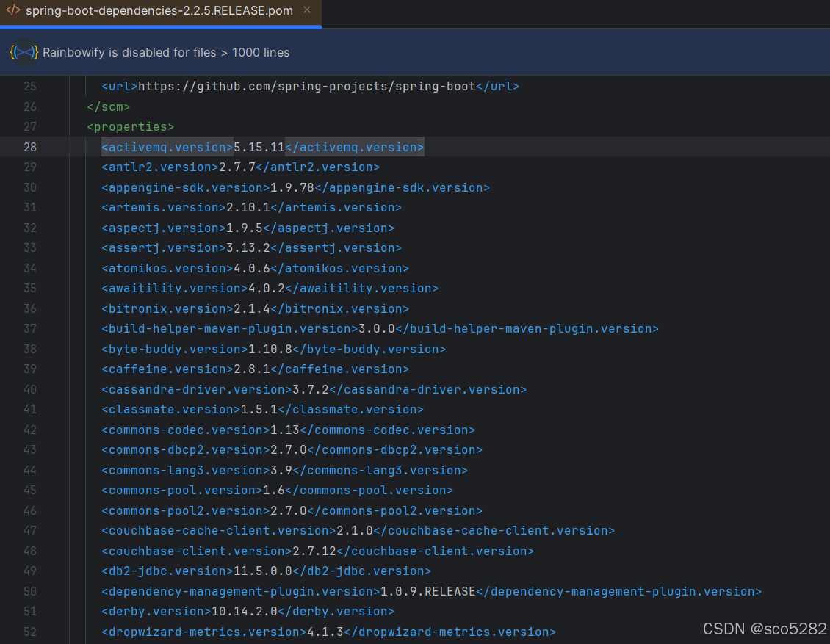Click line number 50 in the gutter
Image resolution: width=830 pixels, height=644 pixels.
[x=30, y=592]
